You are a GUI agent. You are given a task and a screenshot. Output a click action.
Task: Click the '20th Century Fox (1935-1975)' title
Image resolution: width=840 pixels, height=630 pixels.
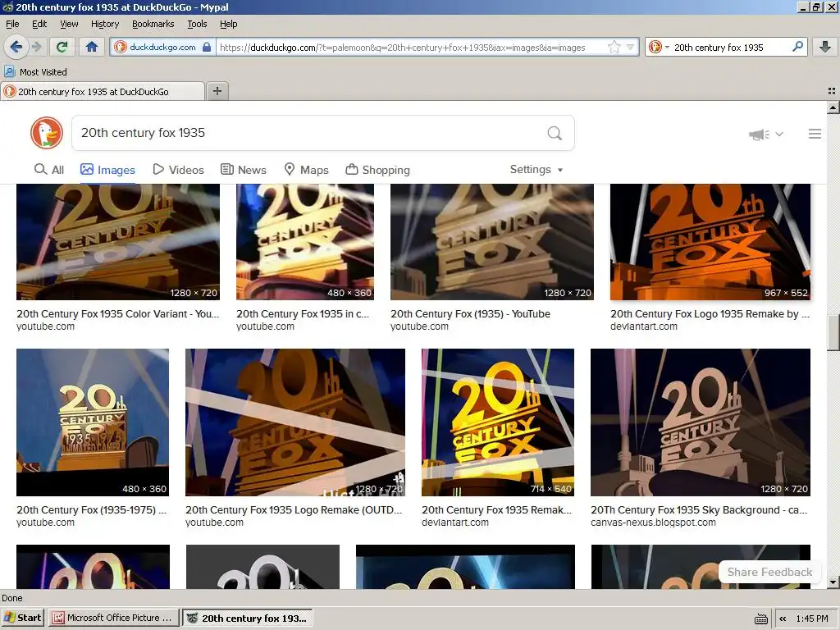(92, 510)
